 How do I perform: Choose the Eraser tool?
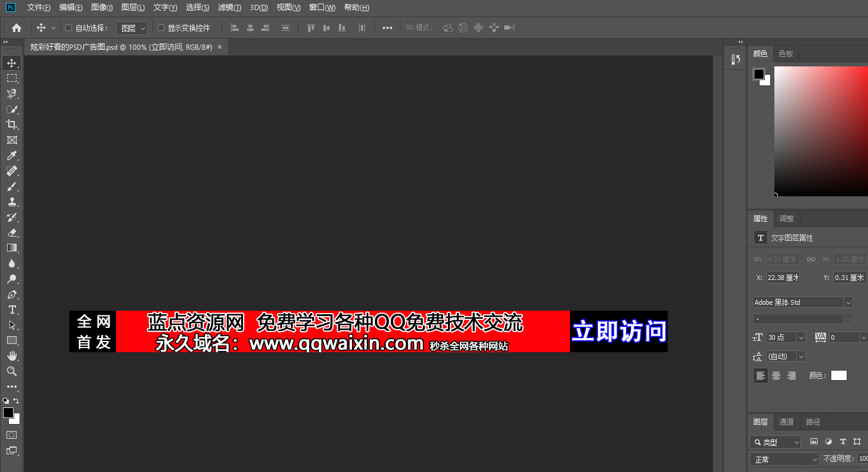pyautogui.click(x=12, y=233)
